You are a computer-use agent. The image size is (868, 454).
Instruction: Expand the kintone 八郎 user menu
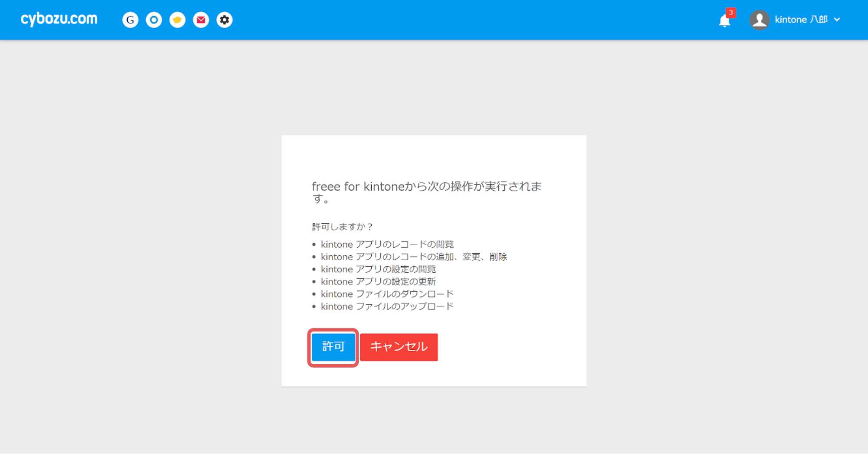(x=807, y=20)
